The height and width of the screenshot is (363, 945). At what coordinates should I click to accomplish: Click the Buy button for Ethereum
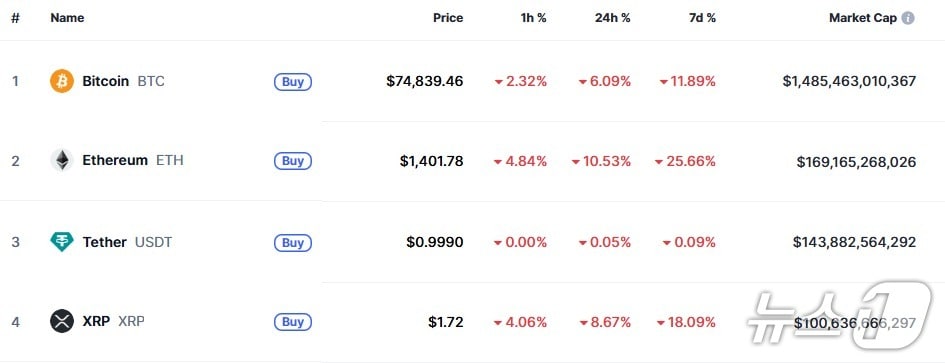tap(293, 161)
